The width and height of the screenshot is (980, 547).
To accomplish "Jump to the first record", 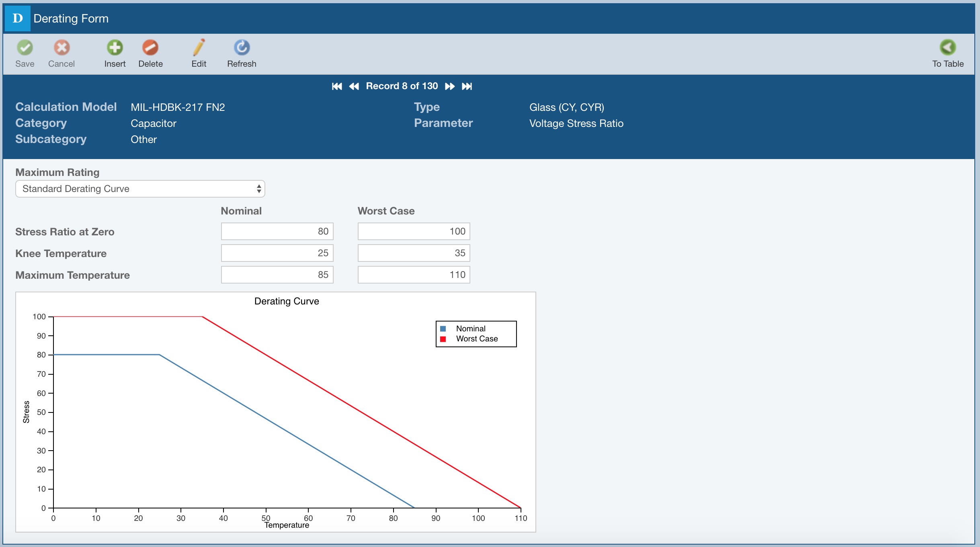I will pos(337,86).
